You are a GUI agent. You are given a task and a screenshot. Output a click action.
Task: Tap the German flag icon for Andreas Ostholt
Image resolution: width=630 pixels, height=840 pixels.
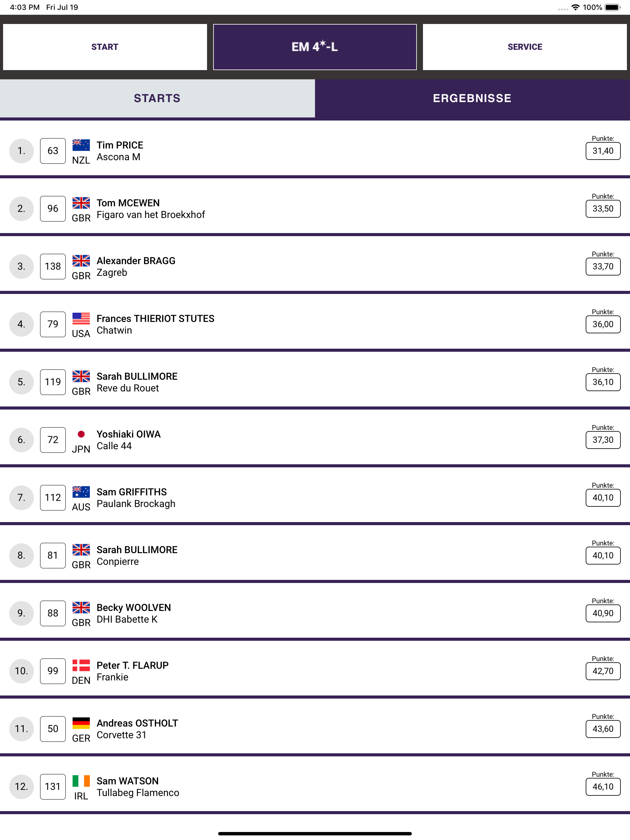(81, 723)
